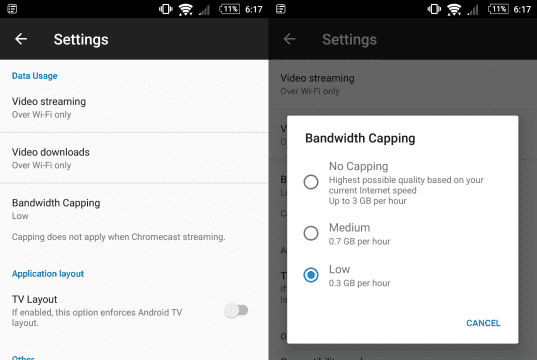Go back using left Settings arrow
Image resolution: width=537 pixels, height=360 pixels.
click(21, 39)
